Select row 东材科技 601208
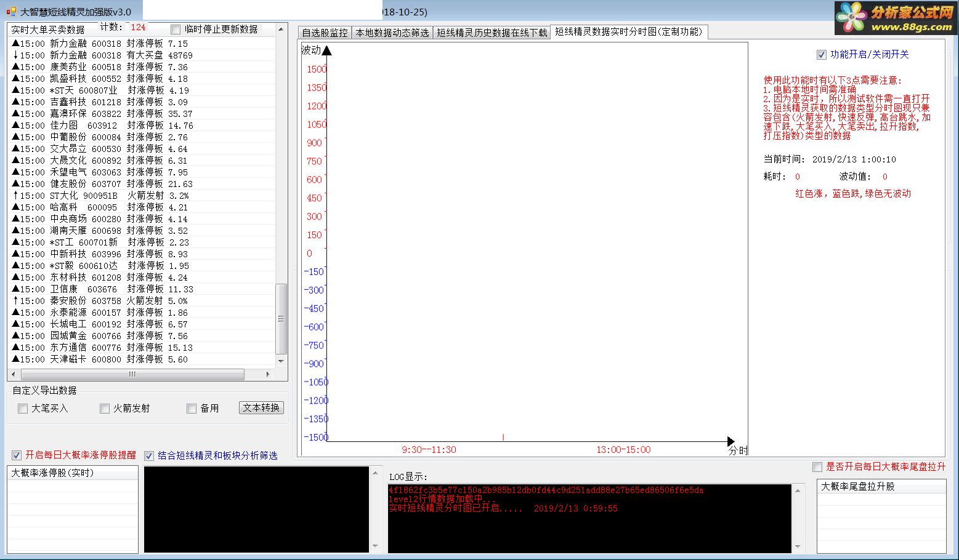This screenshot has height=560, width=959. coord(142,278)
